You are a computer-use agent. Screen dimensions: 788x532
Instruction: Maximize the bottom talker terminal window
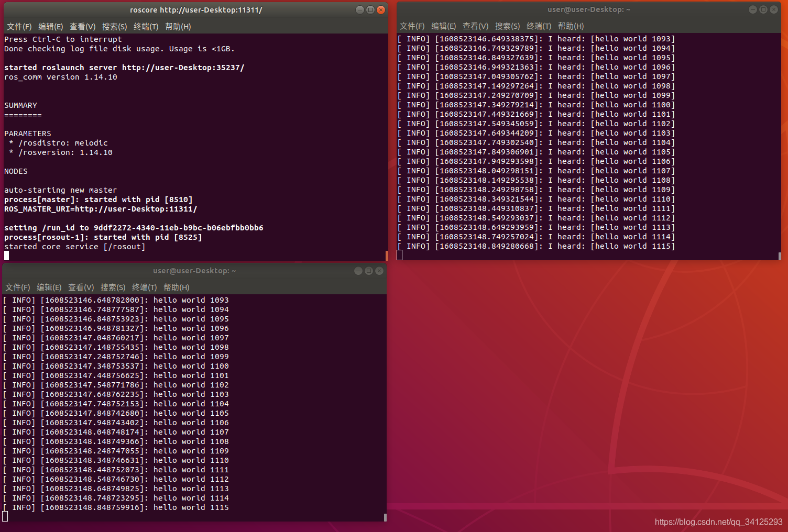pyautogui.click(x=369, y=271)
